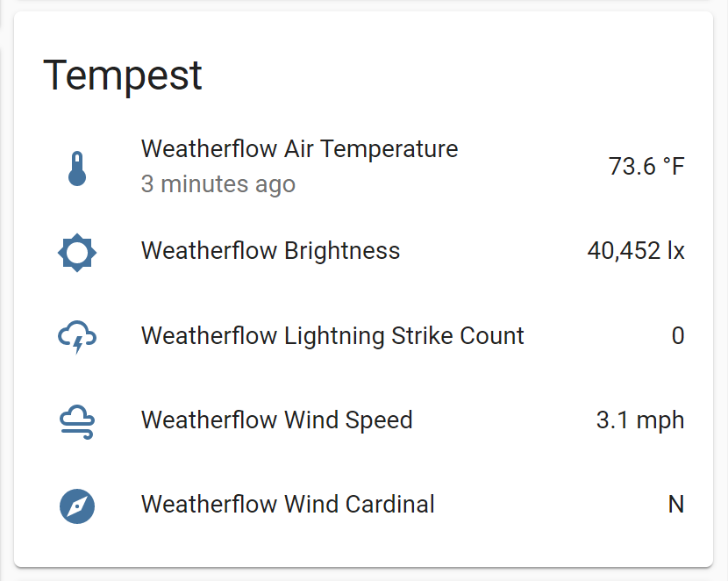
Task: Open Weatherflow Lightning Strike Count details
Action: click(x=332, y=336)
